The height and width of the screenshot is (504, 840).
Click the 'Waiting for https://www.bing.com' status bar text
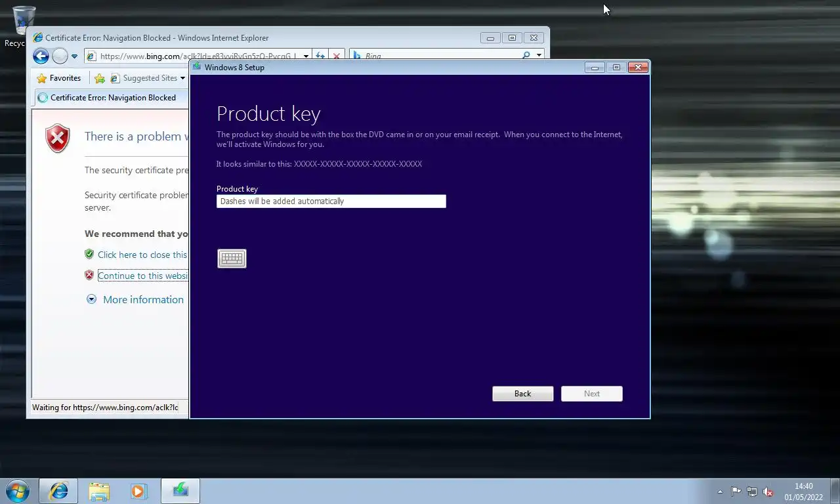(105, 408)
